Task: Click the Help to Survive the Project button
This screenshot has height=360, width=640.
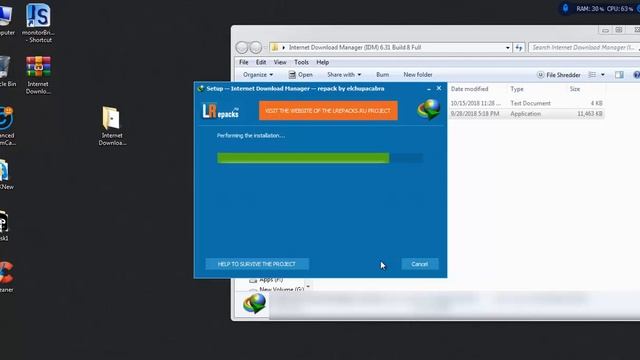Action: 257,264
